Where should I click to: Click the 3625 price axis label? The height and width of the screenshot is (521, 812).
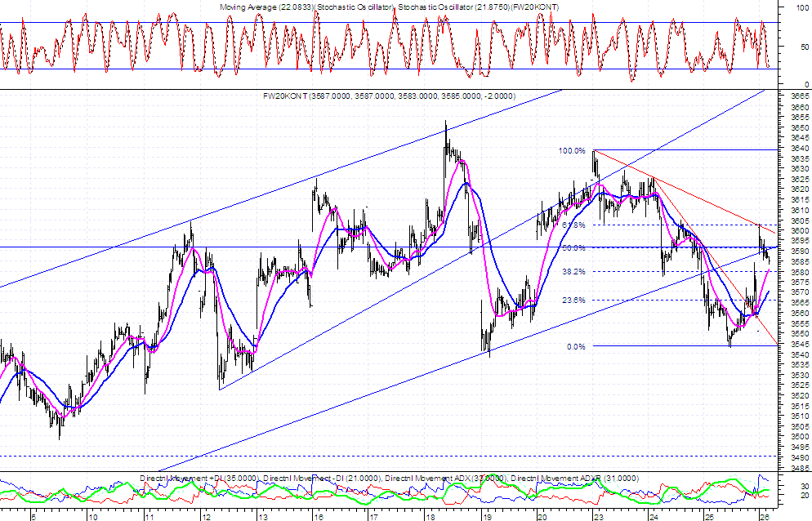point(801,179)
